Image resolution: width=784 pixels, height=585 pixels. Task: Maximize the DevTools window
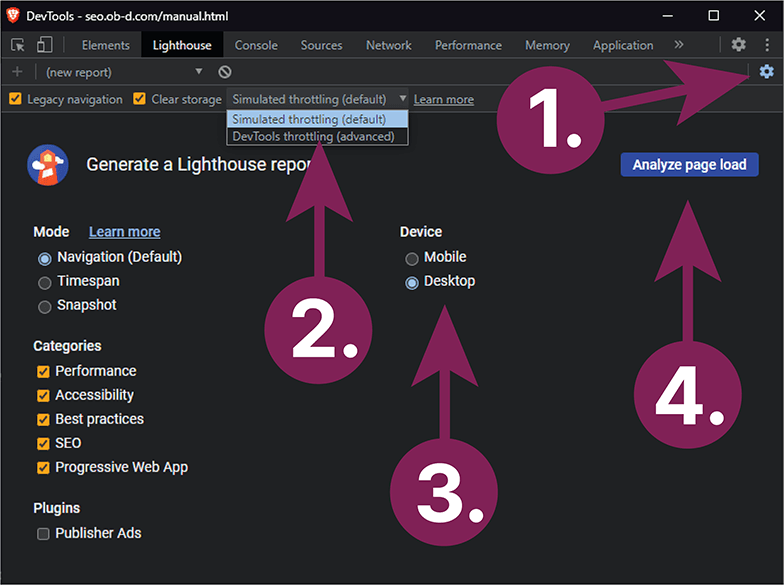pyautogui.click(x=714, y=16)
